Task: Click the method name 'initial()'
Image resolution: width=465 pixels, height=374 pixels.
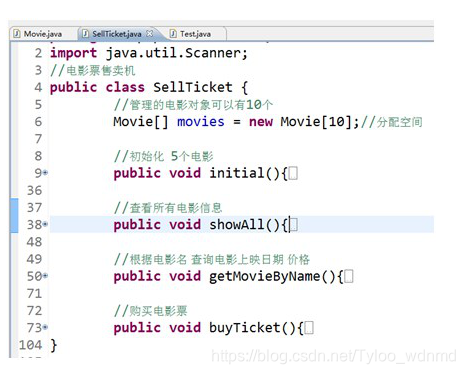Action: (x=245, y=173)
